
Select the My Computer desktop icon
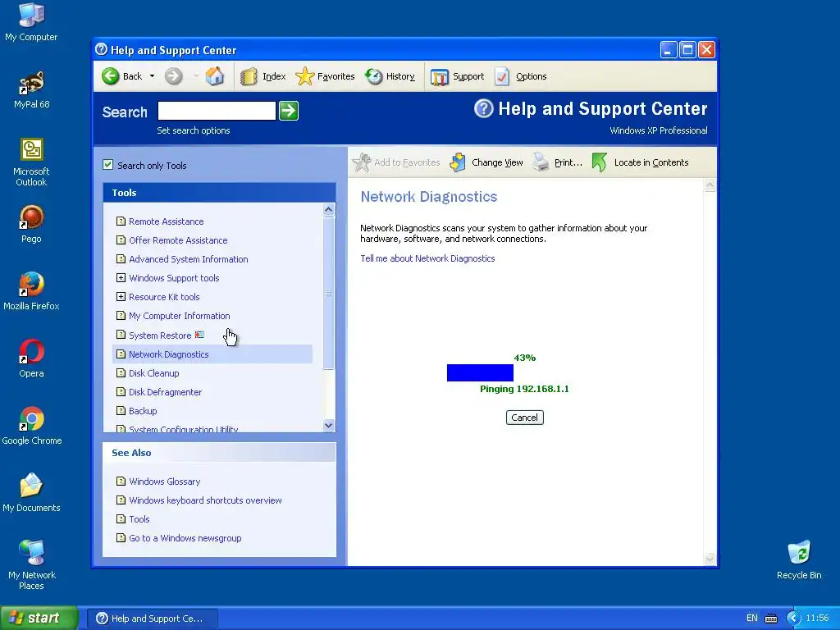(x=31, y=22)
